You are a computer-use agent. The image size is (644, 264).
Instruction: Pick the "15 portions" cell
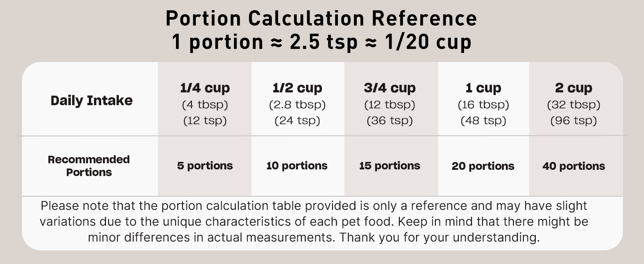tap(390, 166)
